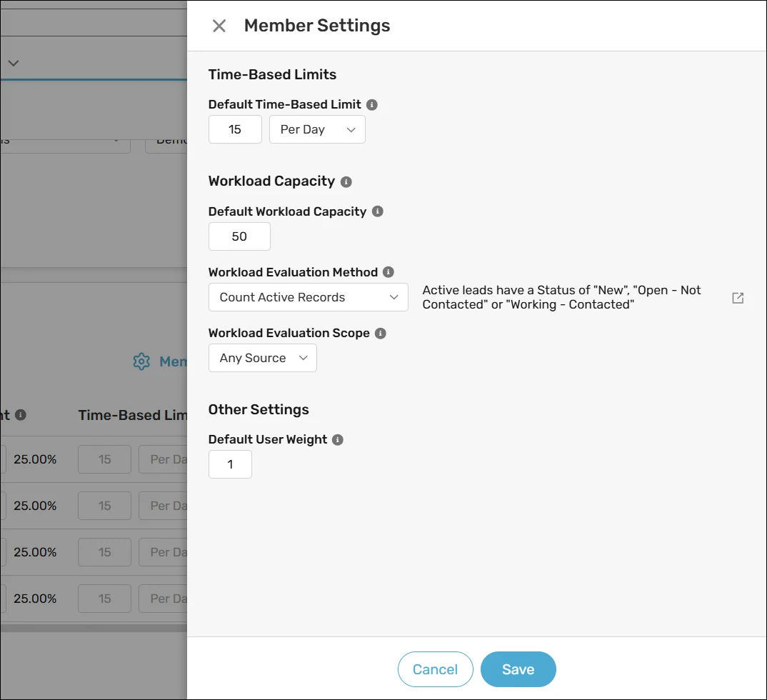Click first row Per Day dropdown in background
Viewport: 767px width, 700px height.
pyautogui.click(x=163, y=459)
